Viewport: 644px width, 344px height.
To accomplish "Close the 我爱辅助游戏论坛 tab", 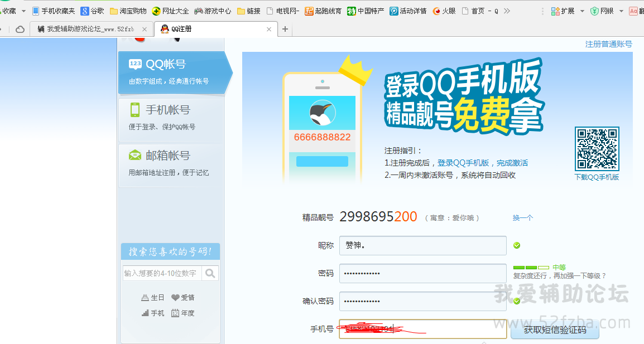I will pyautogui.click(x=145, y=29).
